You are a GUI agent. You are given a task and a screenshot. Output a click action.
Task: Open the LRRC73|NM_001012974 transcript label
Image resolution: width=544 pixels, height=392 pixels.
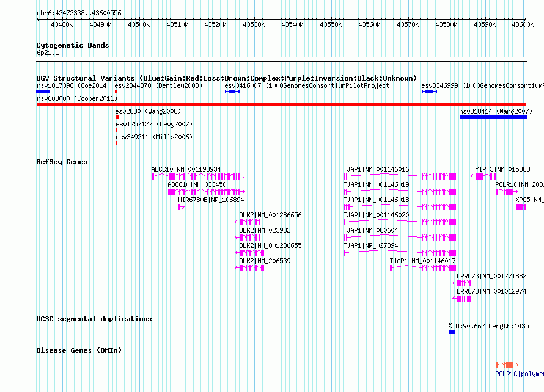(491, 291)
